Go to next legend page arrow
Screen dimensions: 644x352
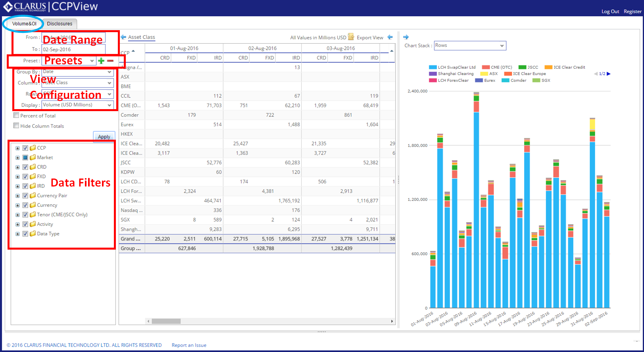coord(609,74)
